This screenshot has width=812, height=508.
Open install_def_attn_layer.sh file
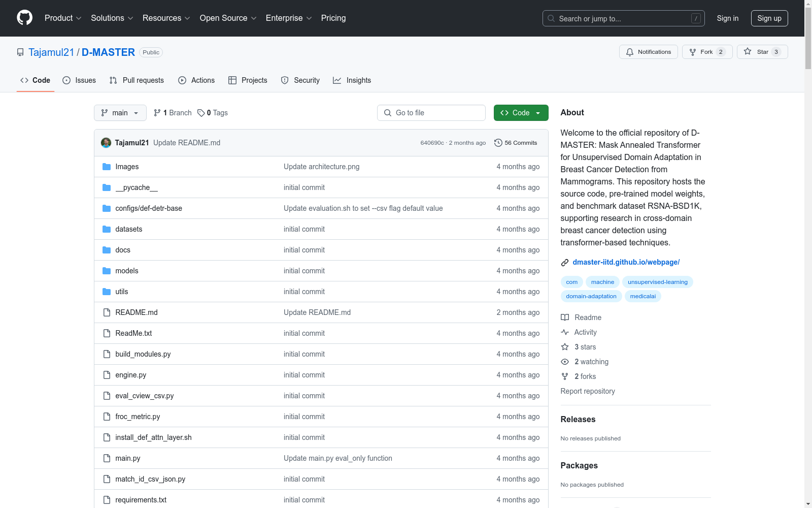click(153, 437)
